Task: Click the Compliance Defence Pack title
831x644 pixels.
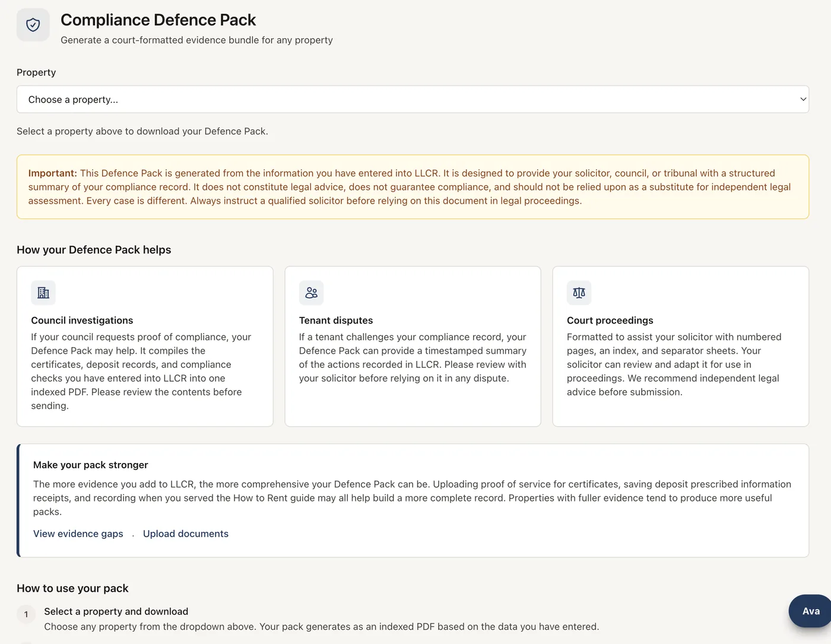Action: tap(158, 20)
